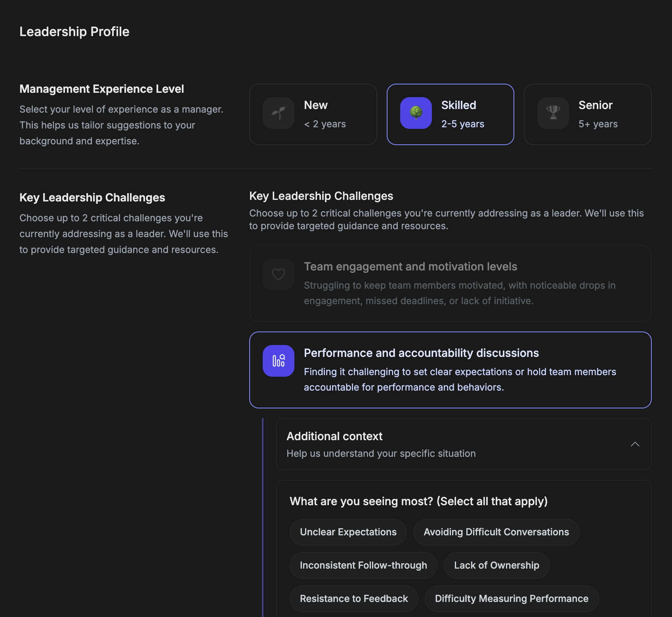The image size is (672, 617).
Task: Select the Inconsistent Follow-through chip
Action: pos(363,565)
